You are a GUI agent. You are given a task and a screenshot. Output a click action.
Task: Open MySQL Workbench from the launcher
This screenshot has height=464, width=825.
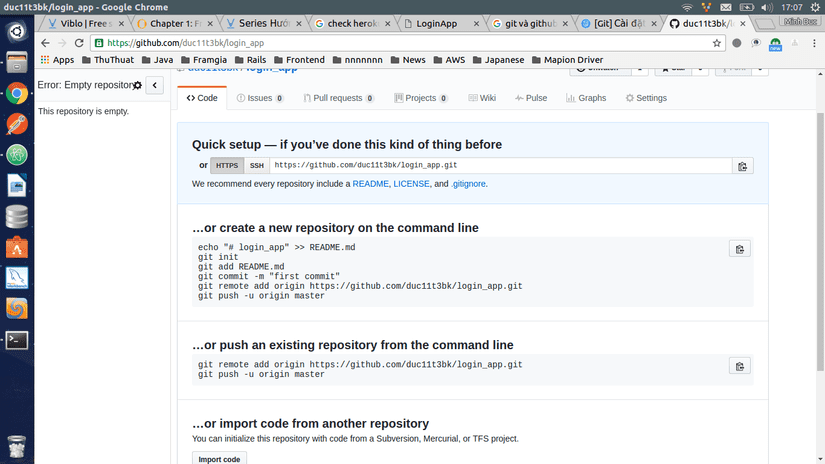17,278
